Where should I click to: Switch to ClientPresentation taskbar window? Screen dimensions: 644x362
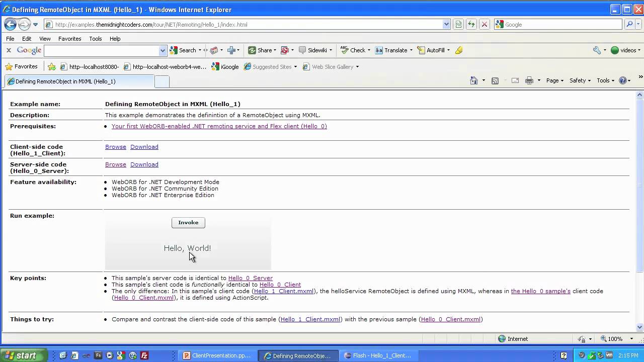[x=218, y=355]
